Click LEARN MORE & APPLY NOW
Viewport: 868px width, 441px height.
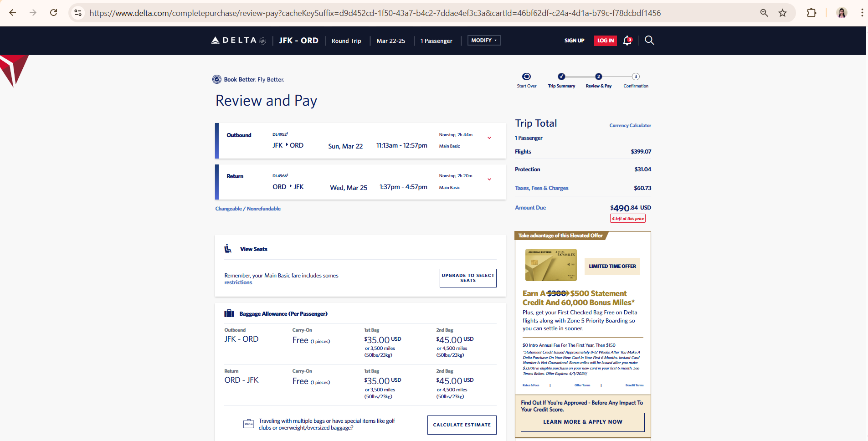coord(583,422)
